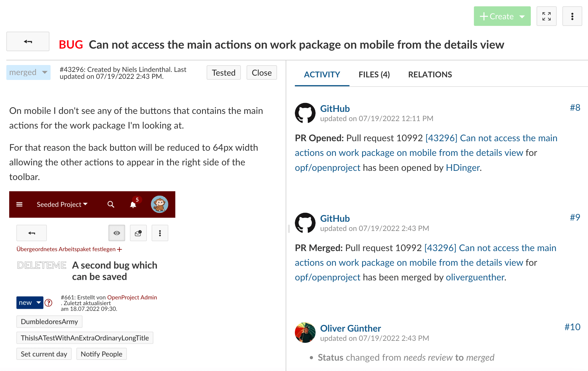Open the kebab menu next to Create
Screen dimensions: 588x371
pyautogui.click(x=572, y=16)
